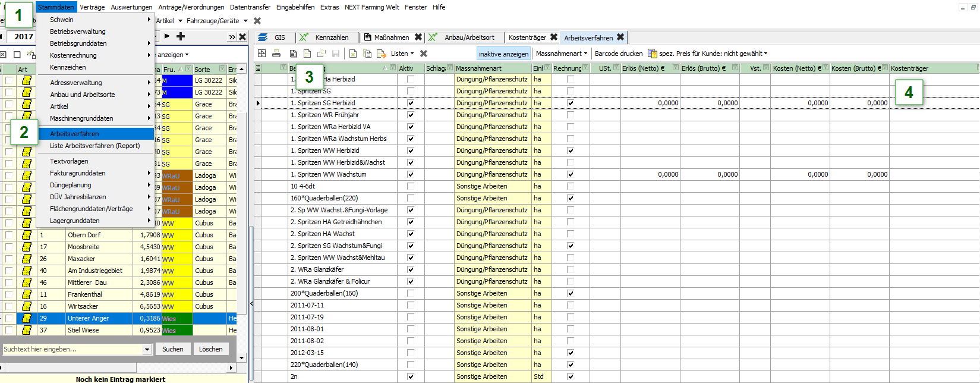This screenshot has width=980, height=383.
Task: Click the Suchtext hier eingeben search field
Action: pos(71,349)
